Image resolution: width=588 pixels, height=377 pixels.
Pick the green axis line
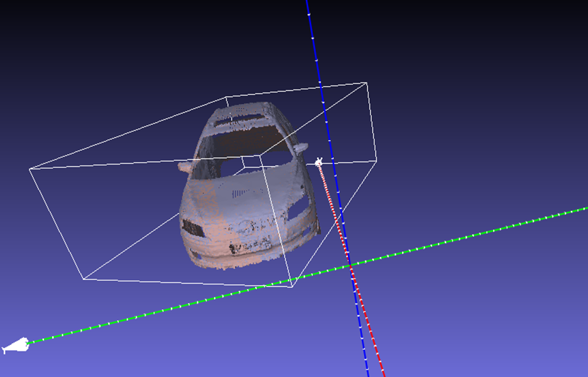click(307, 276)
